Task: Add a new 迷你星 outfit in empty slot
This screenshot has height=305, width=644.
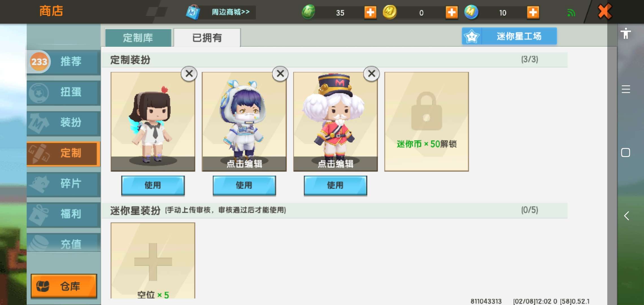Action: (x=153, y=260)
